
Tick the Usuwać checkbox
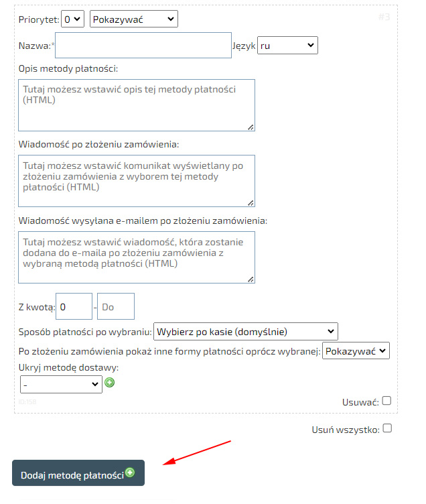pyautogui.click(x=386, y=401)
